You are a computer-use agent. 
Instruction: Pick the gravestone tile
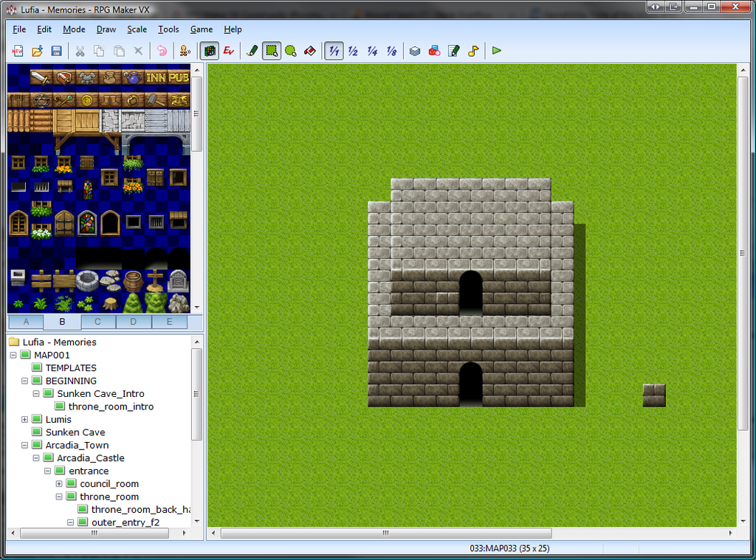pos(179,280)
